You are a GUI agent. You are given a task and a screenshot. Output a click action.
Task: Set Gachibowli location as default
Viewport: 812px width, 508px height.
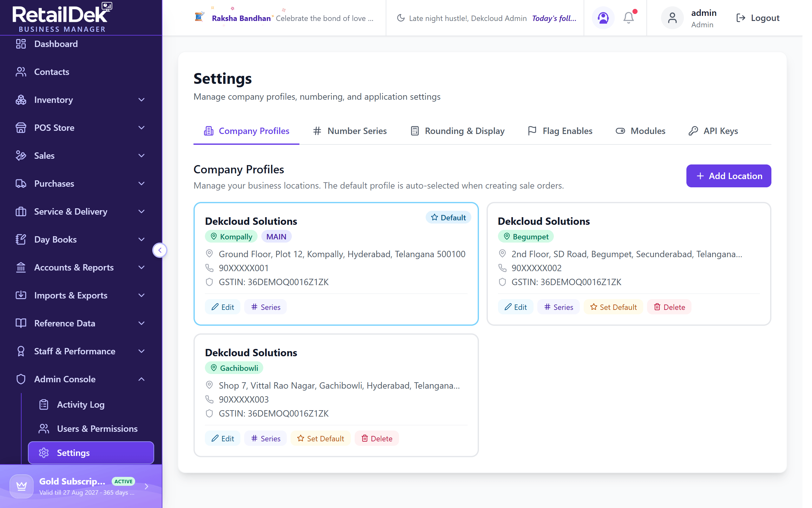click(320, 438)
